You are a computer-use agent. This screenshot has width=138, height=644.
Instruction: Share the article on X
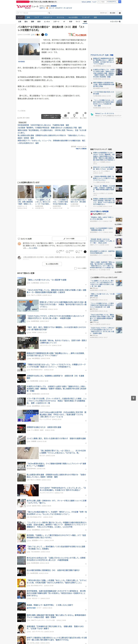click(x=43, y=35)
